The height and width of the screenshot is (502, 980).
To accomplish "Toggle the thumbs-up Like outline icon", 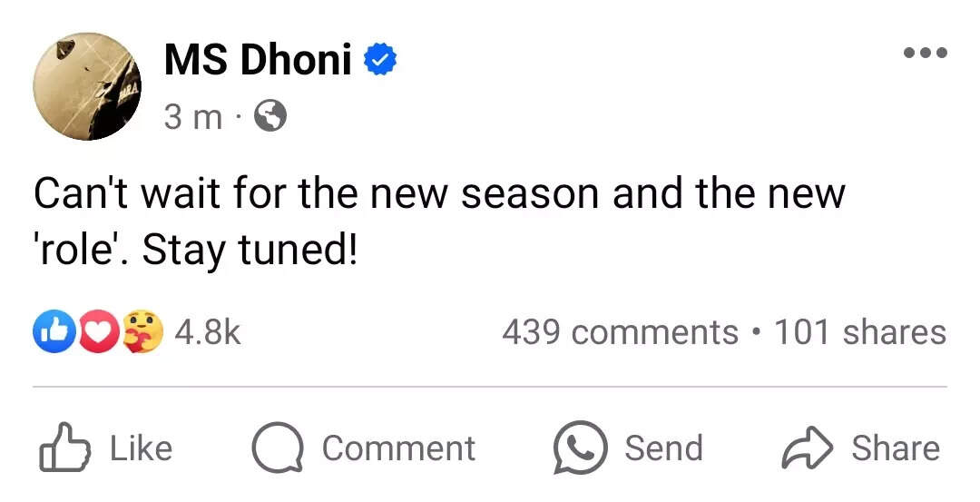I will pyautogui.click(x=65, y=448).
